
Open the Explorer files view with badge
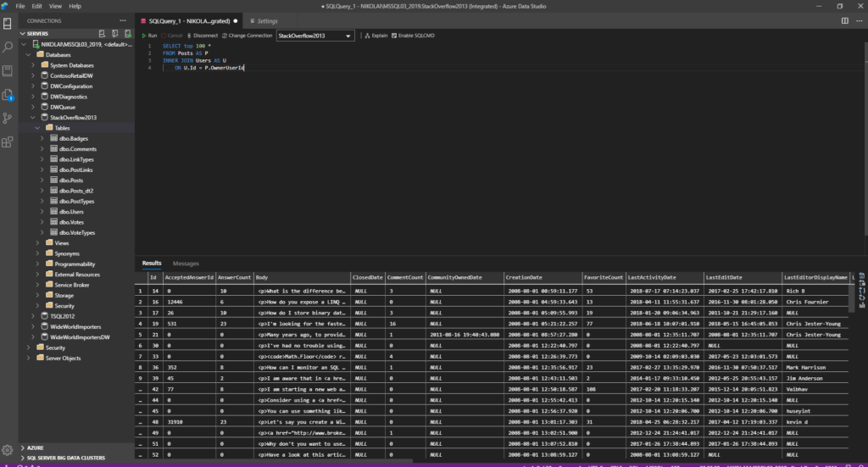pos(7,95)
